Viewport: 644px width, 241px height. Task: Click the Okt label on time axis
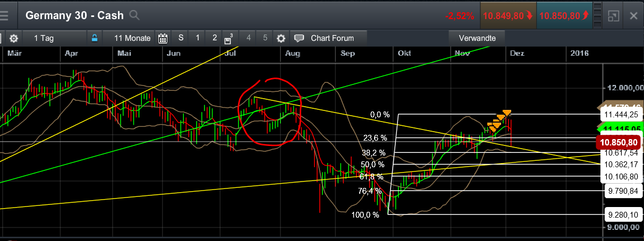click(404, 53)
